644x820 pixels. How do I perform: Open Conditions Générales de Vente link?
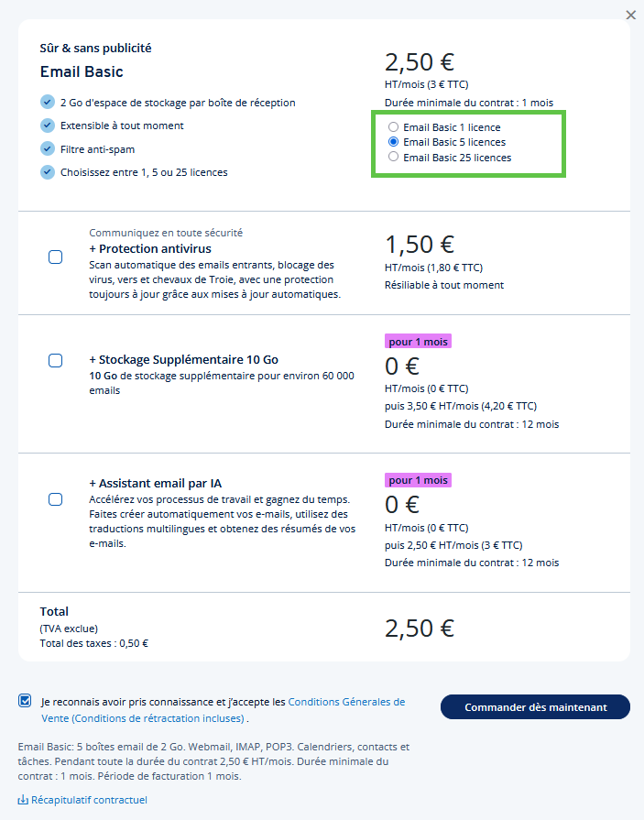[346, 702]
